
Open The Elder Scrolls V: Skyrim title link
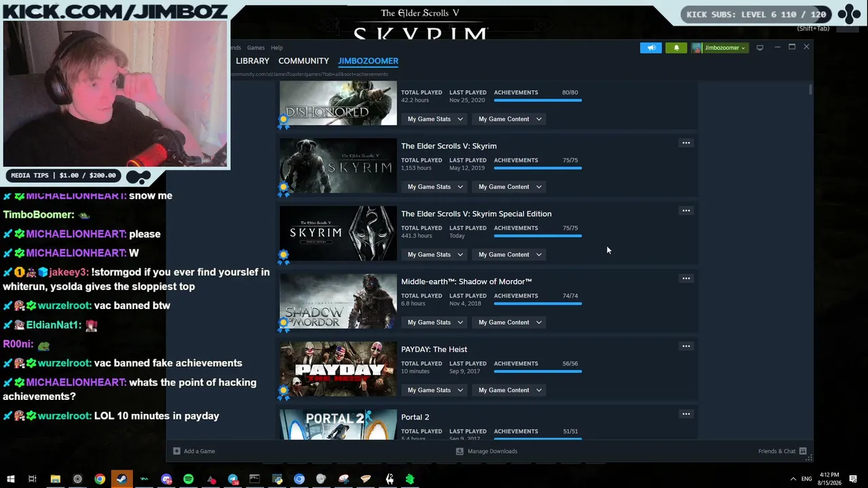coord(449,146)
